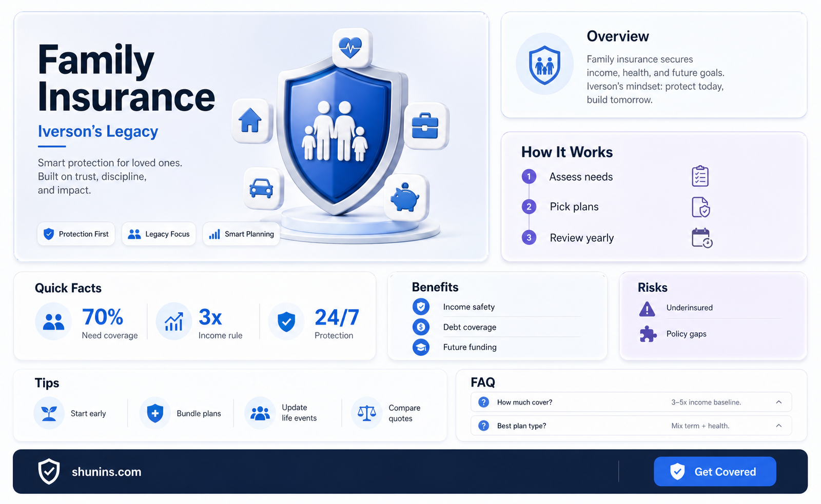Click the Iverson's Legacy subtitle
The image size is (821, 504).
(98, 132)
